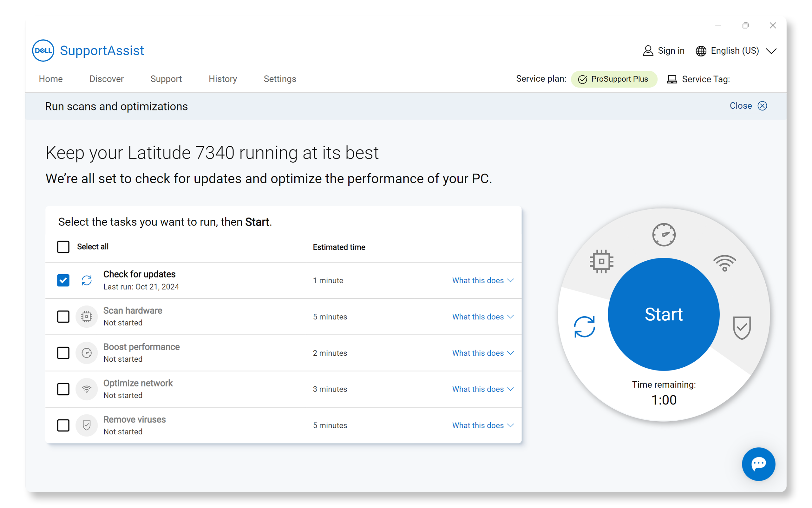Screen dimensions: 812x508
Task: Expand What this does for Optimize network
Action: 483,389
